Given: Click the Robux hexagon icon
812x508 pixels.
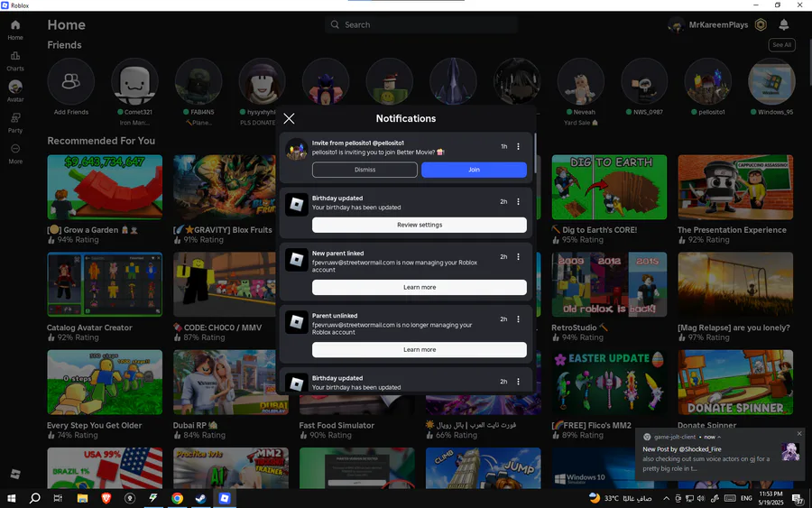Looking at the screenshot, I should 761,25.
